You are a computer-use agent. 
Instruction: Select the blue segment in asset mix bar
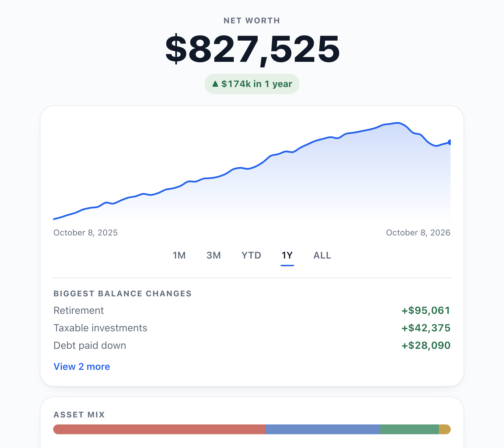pyautogui.click(x=322, y=429)
